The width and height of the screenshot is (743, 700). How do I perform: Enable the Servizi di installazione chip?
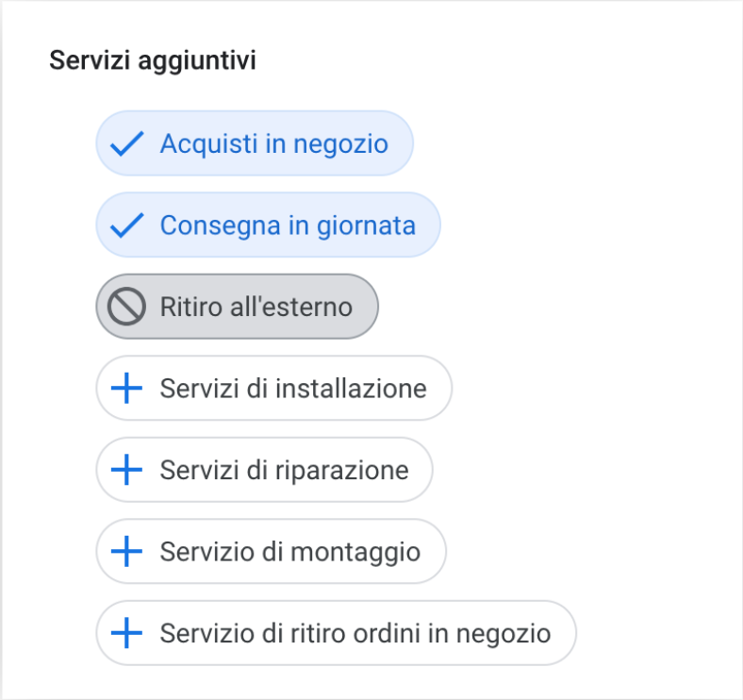click(x=273, y=388)
